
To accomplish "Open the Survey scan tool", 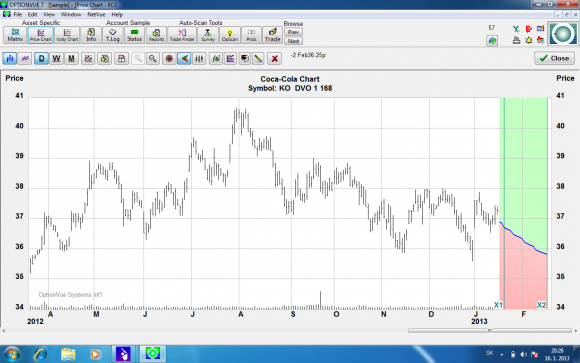I will click(x=208, y=35).
